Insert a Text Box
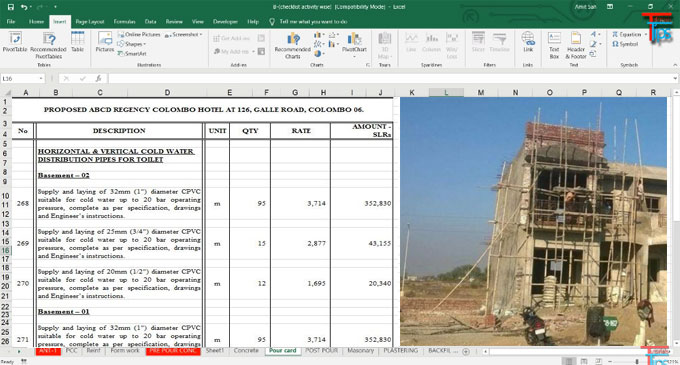680x365 pixels. 554,45
